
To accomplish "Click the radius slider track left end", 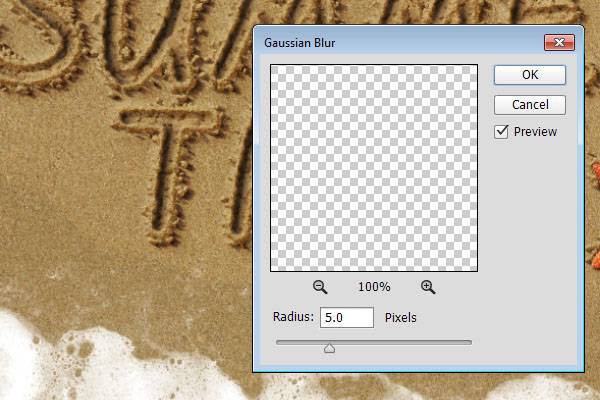I will point(280,342).
